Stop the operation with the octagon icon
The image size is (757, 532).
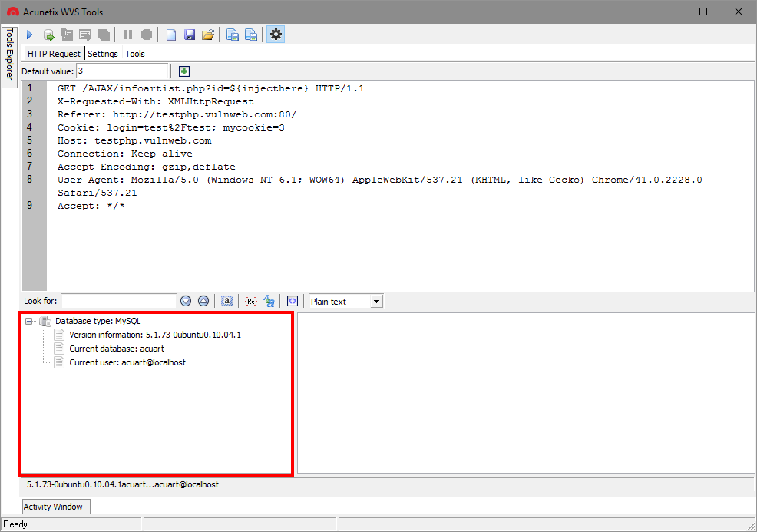coord(147,35)
